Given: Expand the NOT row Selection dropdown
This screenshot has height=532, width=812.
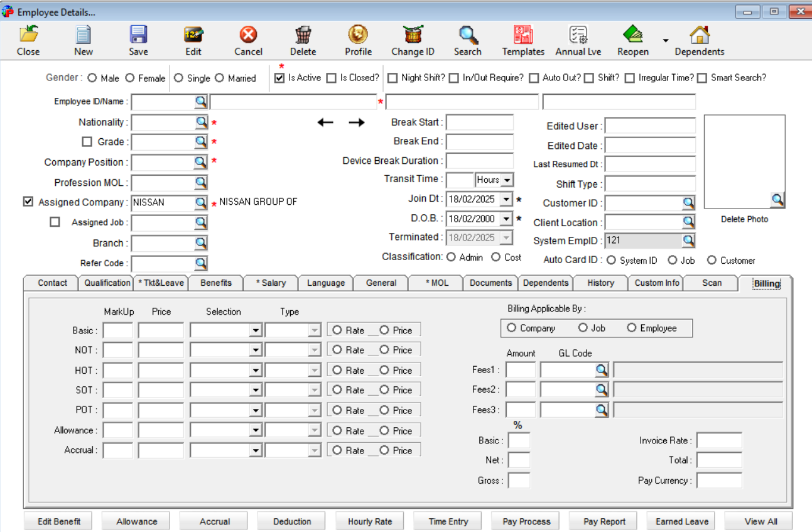Looking at the screenshot, I should (256, 350).
